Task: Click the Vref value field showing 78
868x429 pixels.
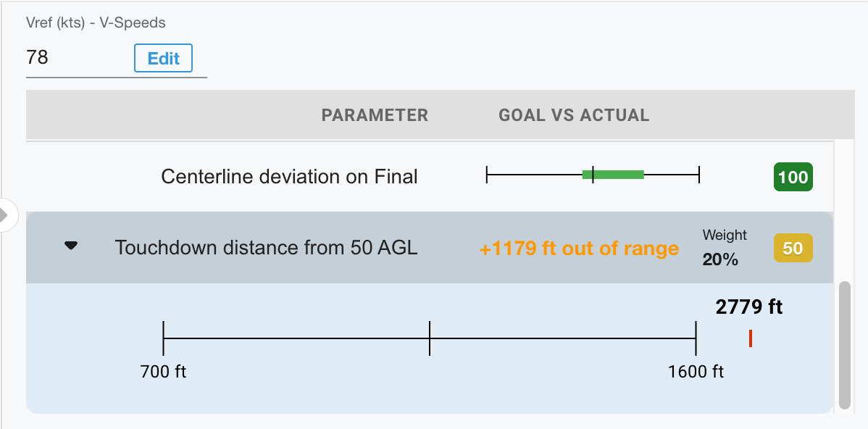Action: click(72, 57)
